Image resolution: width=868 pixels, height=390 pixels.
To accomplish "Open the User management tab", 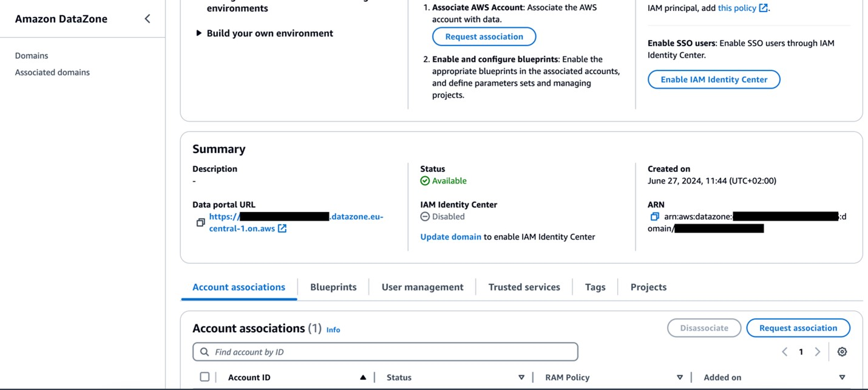I will pos(422,287).
